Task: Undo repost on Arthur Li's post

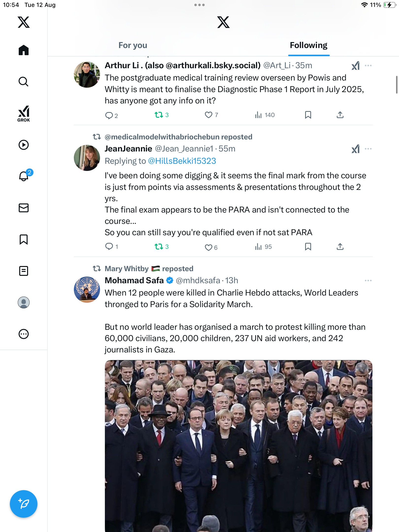Action: click(159, 115)
